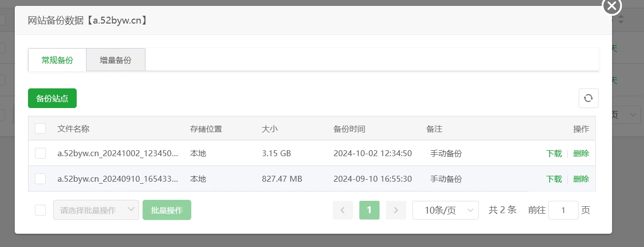Go to previous page arrow
644x247 pixels.
(x=343, y=210)
